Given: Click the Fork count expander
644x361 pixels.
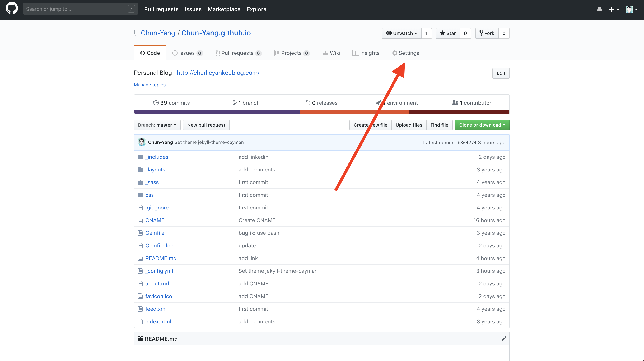Looking at the screenshot, I should pyautogui.click(x=504, y=33).
